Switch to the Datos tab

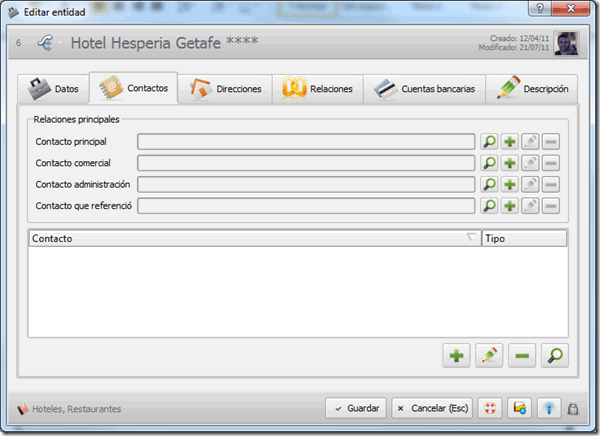click(54, 89)
